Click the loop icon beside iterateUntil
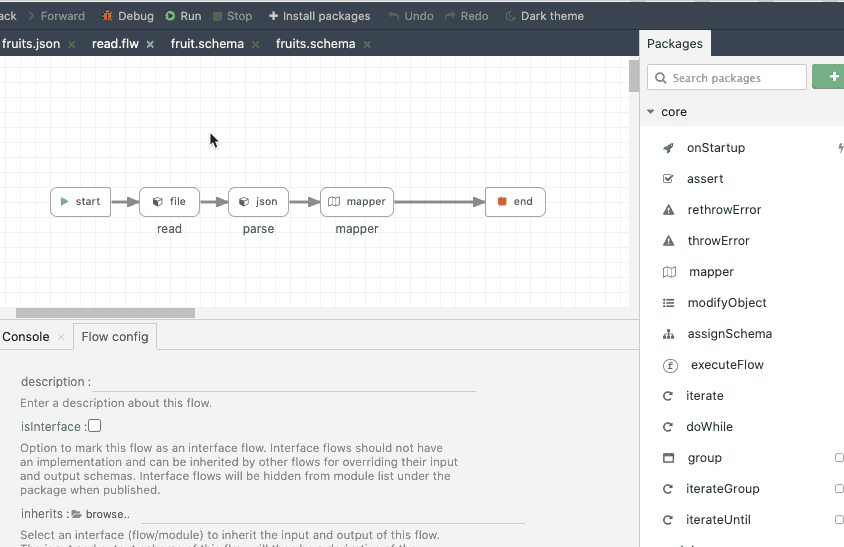844x547 pixels. coord(667,520)
